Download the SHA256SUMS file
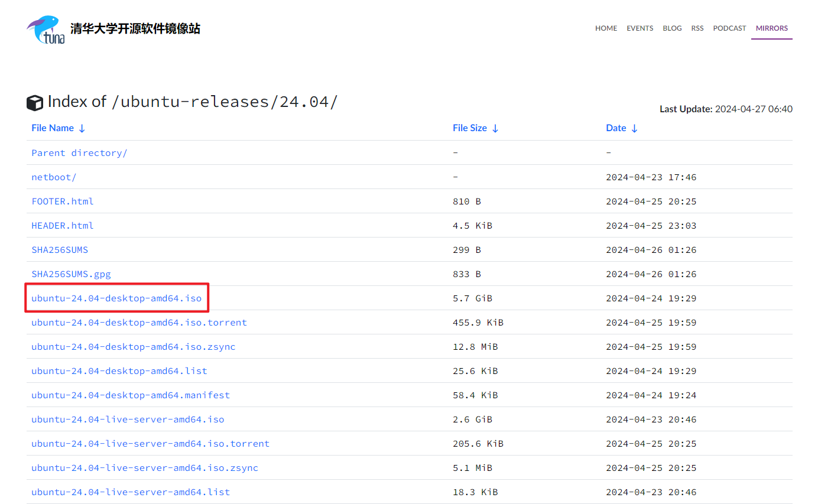 [x=60, y=250]
